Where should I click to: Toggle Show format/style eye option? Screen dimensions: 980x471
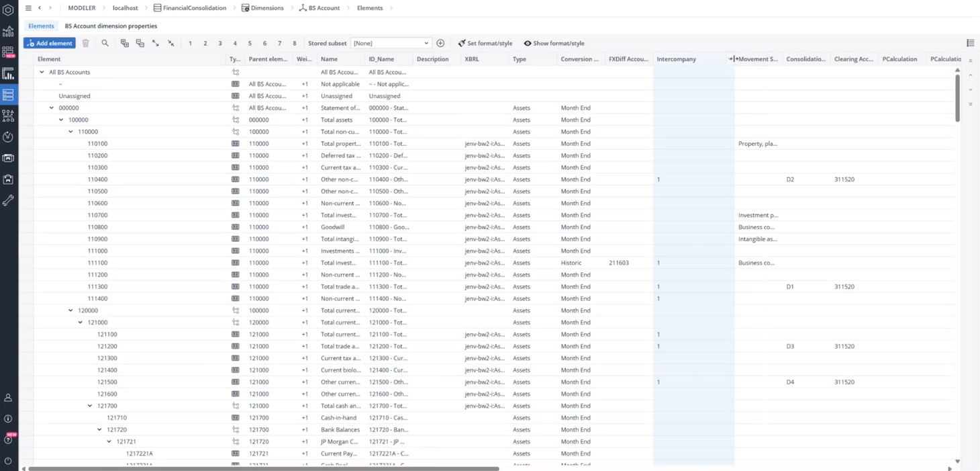(554, 43)
